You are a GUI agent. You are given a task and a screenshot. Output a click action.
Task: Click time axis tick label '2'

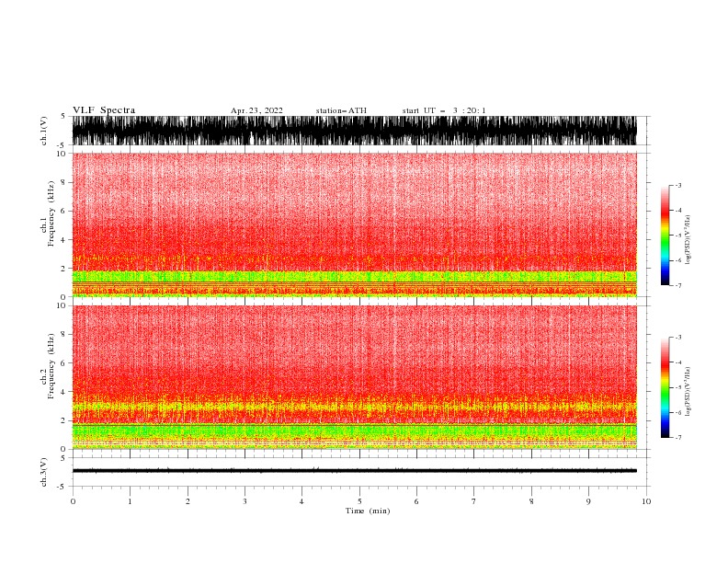tap(188, 501)
